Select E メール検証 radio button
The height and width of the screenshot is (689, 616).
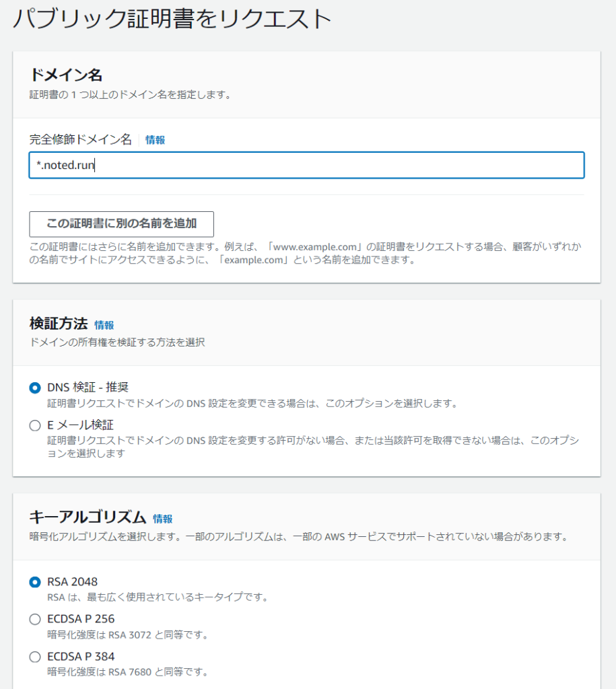click(35, 425)
